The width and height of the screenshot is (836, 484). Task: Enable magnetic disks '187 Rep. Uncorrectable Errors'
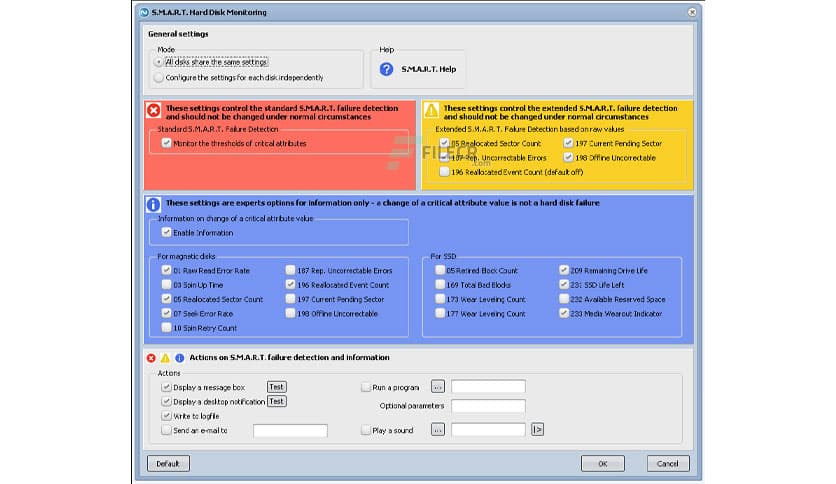tap(290, 271)
